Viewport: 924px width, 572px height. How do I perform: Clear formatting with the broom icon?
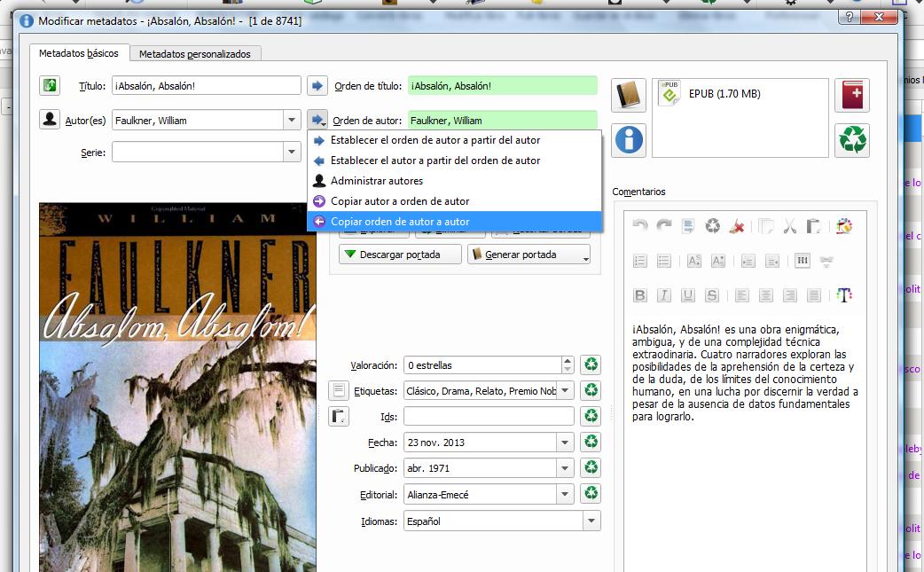click(x=737, y=225)
